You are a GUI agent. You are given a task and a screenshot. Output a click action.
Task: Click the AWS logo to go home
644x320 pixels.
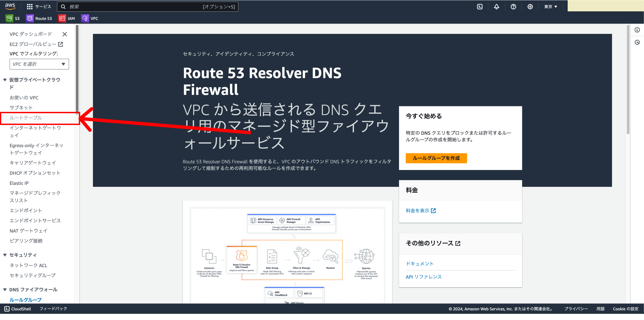[x=10, y=6]
